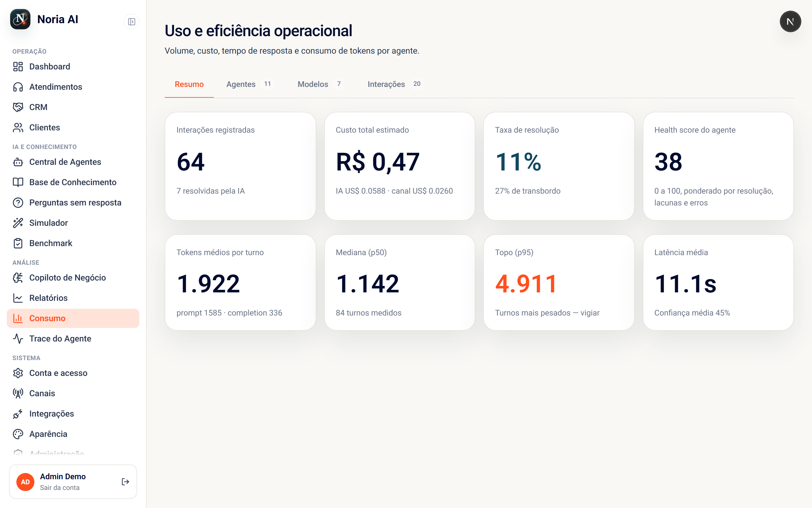
Task: Select the Consumo menu entry
Action: tap(73, 318)
